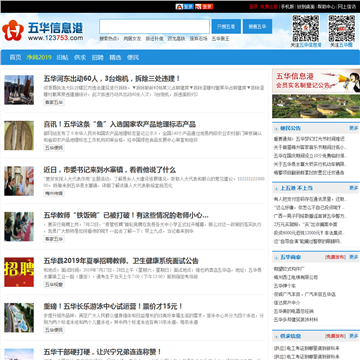Click the 放到桌面 link in top bar
This screenshot has width=360, height=360.
coord(306,7)
